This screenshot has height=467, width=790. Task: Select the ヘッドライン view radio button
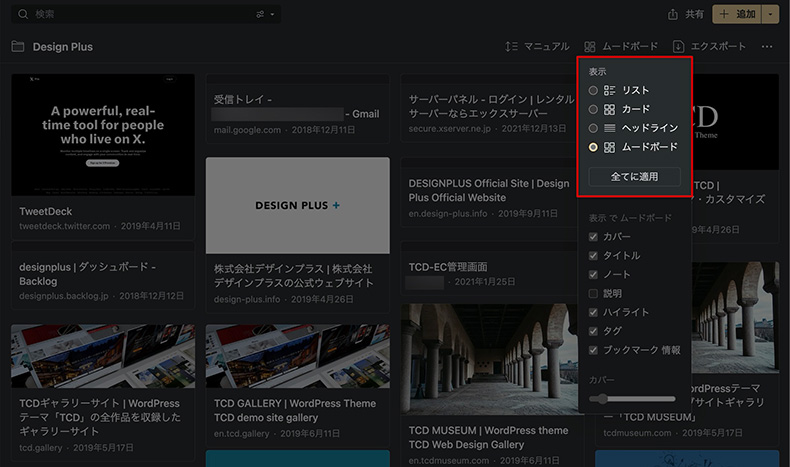(x=593, y=128)
